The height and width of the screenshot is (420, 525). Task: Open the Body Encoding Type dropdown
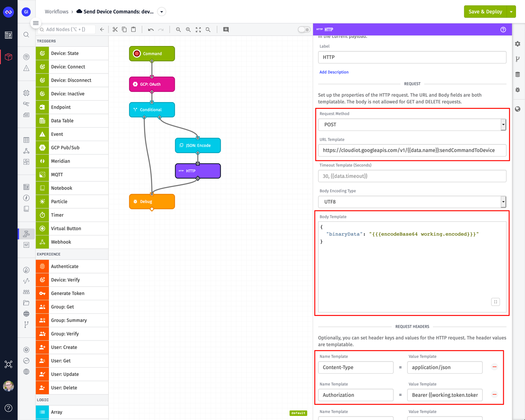pyautogui.click(x=412, y=202)
